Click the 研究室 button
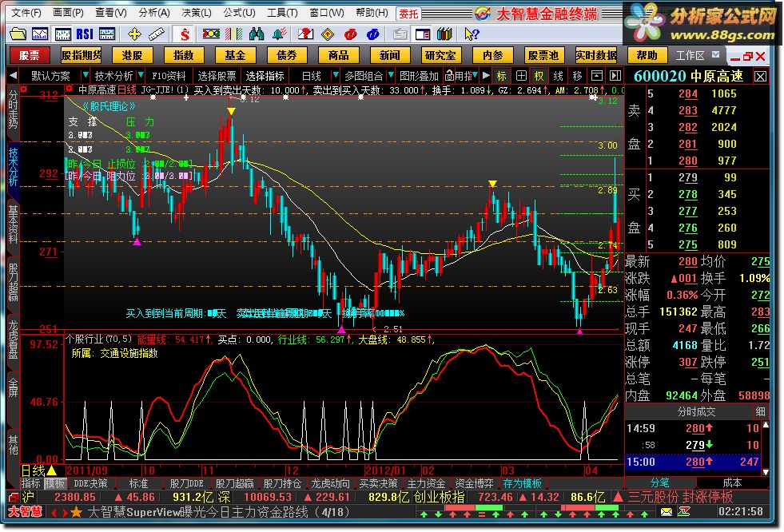 pos(440,55)
